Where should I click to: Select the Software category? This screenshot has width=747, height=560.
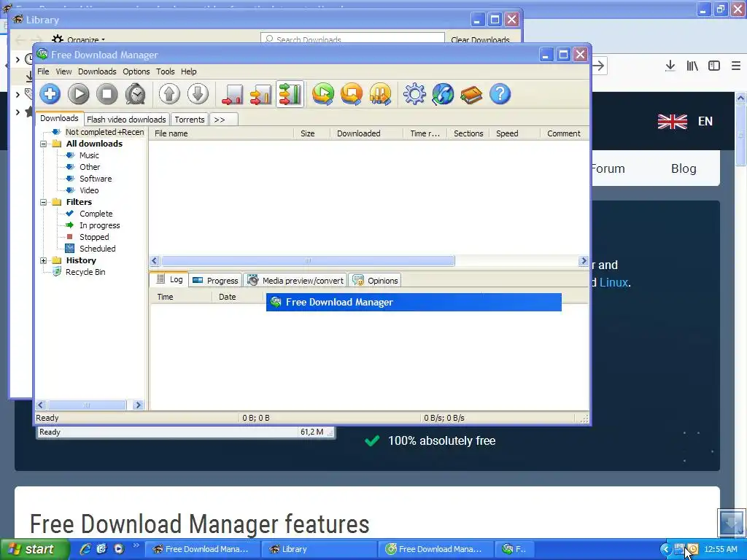click(x=96, y=179)
